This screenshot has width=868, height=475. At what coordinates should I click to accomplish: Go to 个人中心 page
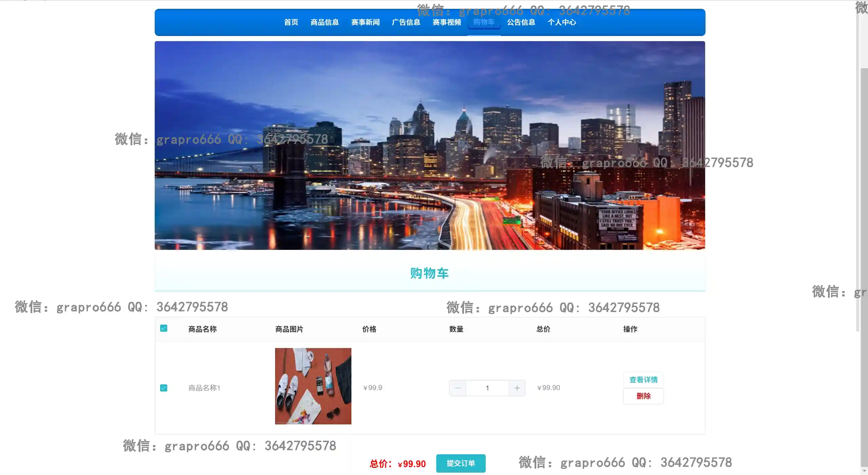pos(562,22)
